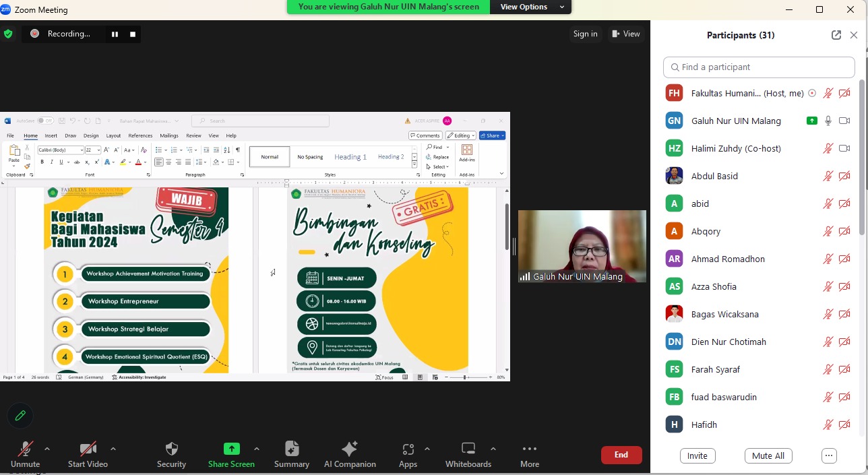Click the annotation pencil icon
Image resolution: width=868 pixels, height=475 pixels.
point(20,416)
